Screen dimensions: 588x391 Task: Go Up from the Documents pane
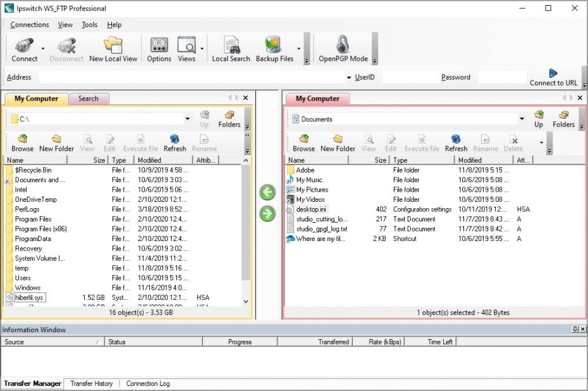pyautogui.click(x=539, y=119)
